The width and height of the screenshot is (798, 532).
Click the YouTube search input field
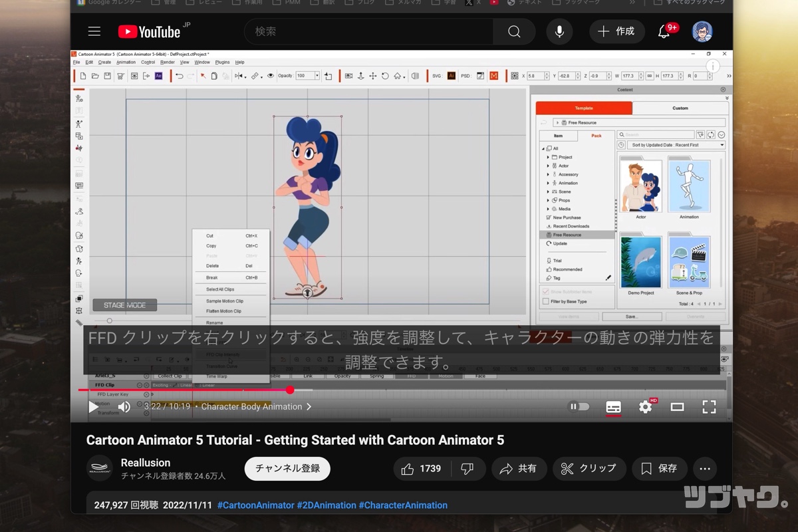[369, 31]
